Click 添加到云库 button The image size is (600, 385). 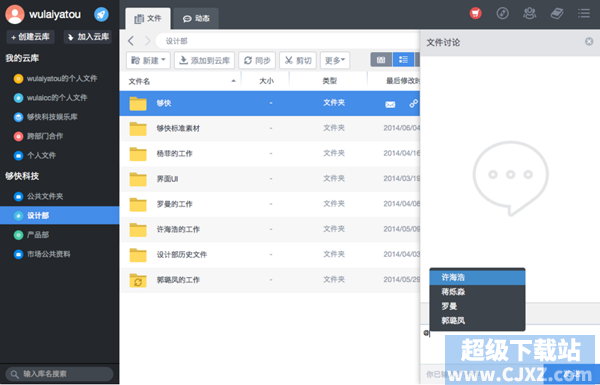coord(204,60)
